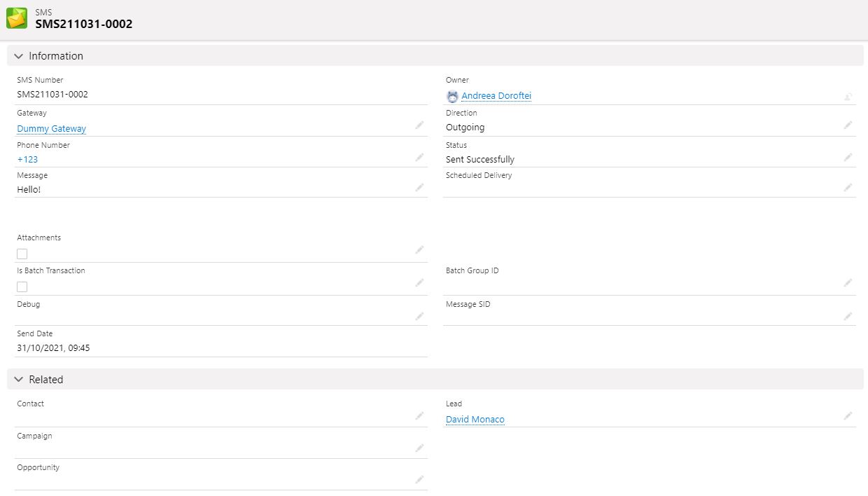868x496 pixels.
Task: Edit the Attachments field pencil icon
Action: [x=419, y=249]
